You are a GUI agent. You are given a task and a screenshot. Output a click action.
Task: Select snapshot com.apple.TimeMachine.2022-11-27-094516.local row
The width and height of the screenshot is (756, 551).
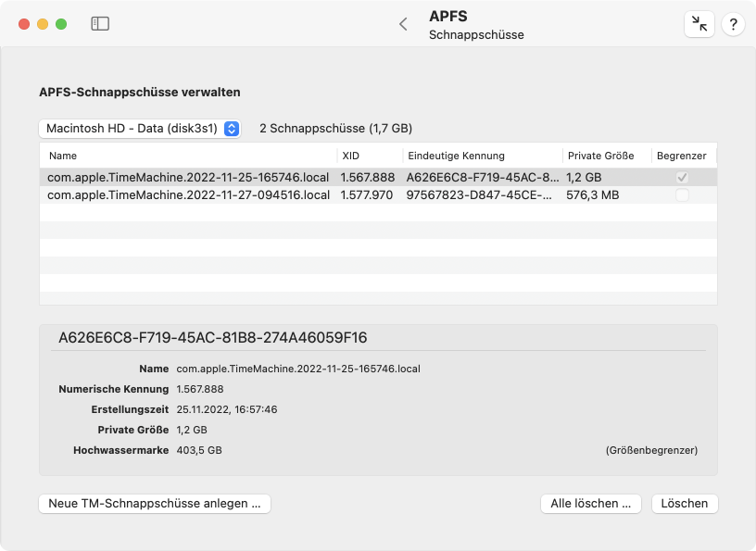[379, 195]
